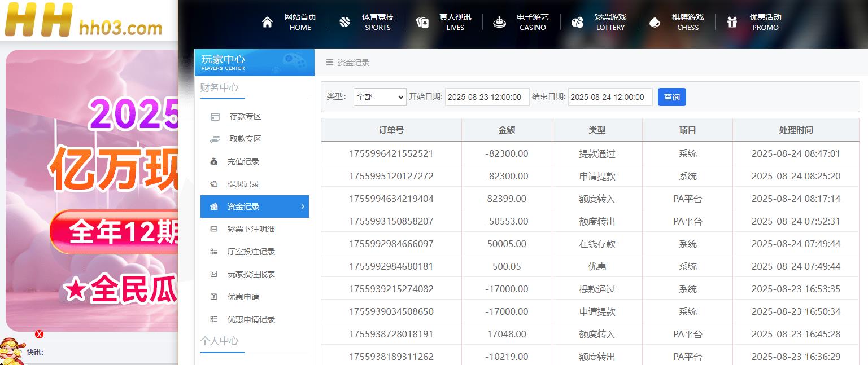The width and height of the screenshot is (868, 365).
Task: Open the 电子游艺 CASINO game icon
Action: pyautogui.click(x=499, y=21)
